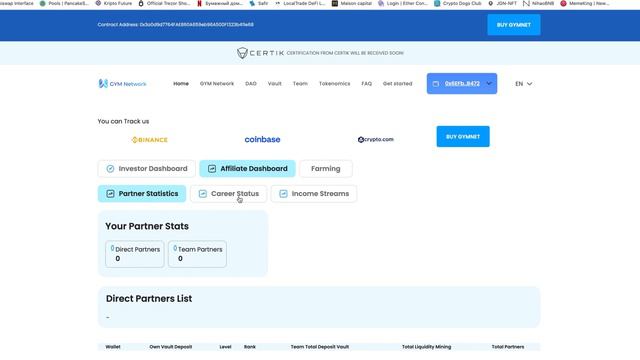Select the Affiliate Dashboard tab
The height and width of the screenshot is (360, 640).
[247, 169]
